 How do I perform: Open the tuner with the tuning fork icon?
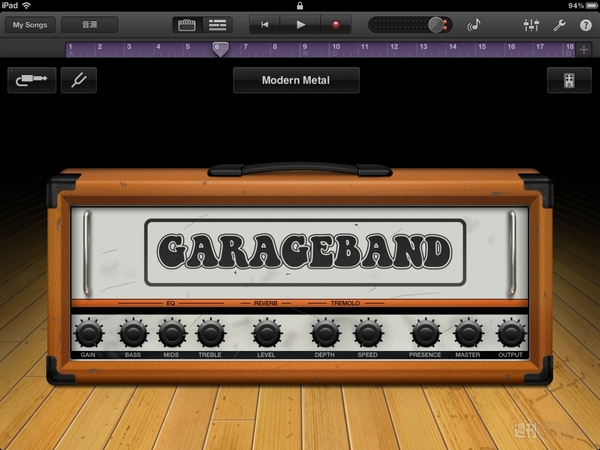(78, 81)
